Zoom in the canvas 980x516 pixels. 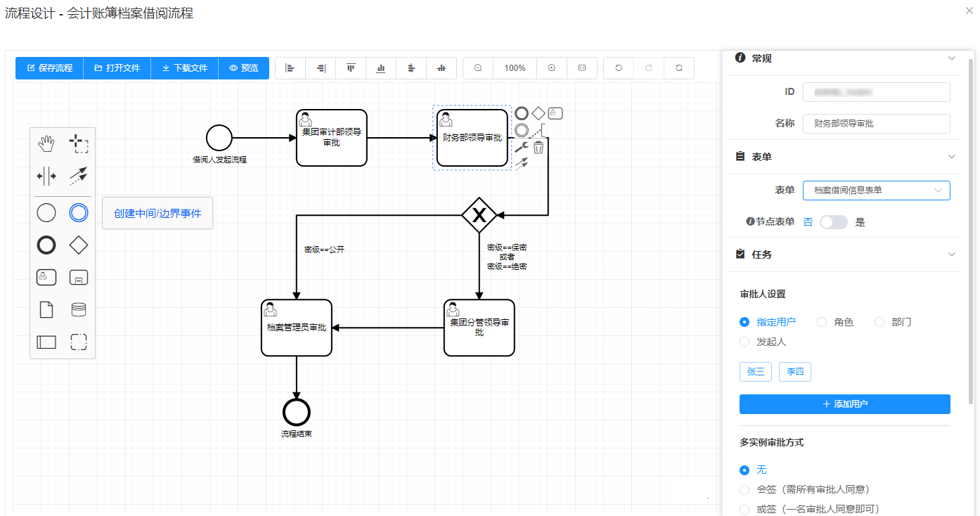[552, 68]
